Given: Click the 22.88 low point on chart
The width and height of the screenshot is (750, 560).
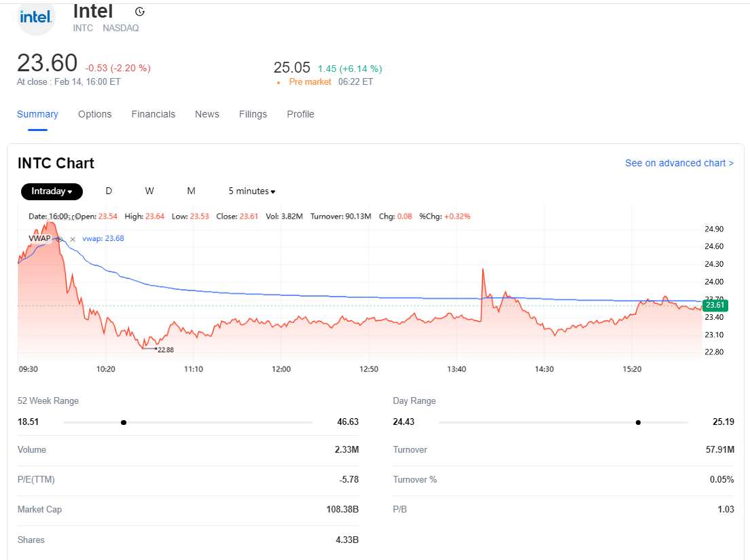Looking at the screenshot, I should pos(144,348).
